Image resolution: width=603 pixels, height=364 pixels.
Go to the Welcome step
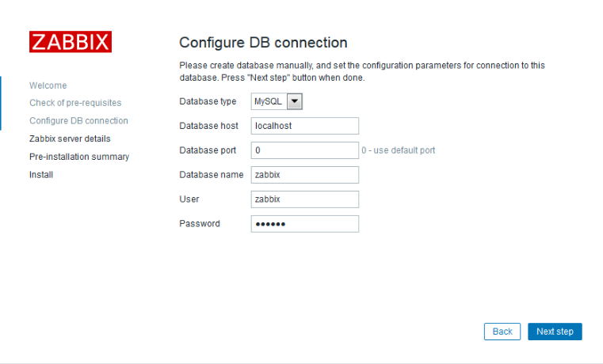pos(48,85)
